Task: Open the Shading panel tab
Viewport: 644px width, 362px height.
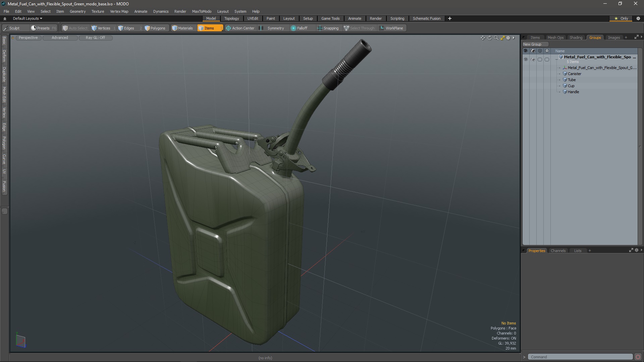Action: (576, 38)
